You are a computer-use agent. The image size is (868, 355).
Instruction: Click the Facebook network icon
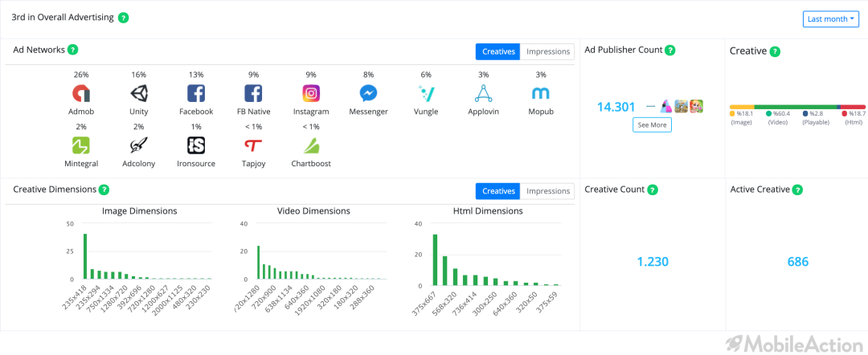coord(196,93)
